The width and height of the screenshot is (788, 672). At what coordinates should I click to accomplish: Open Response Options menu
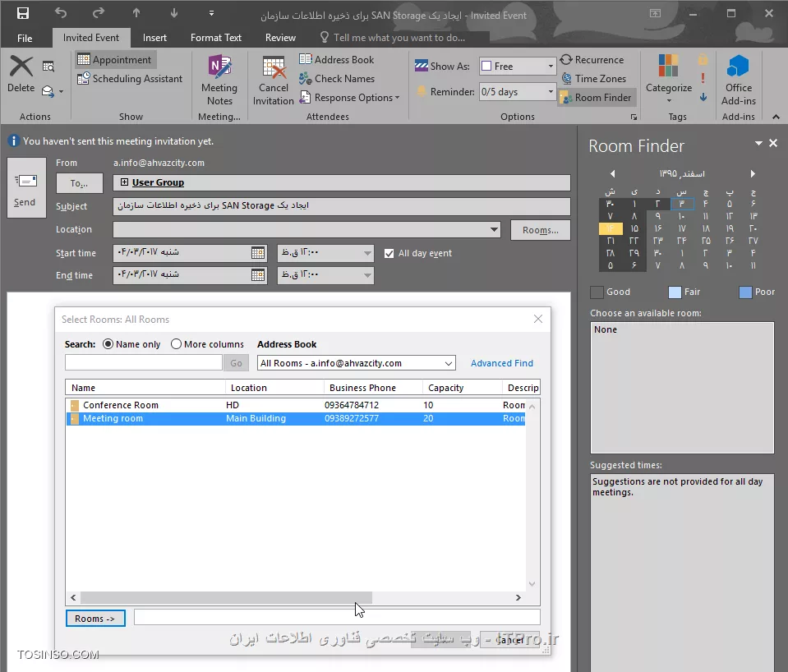(349, 98)
